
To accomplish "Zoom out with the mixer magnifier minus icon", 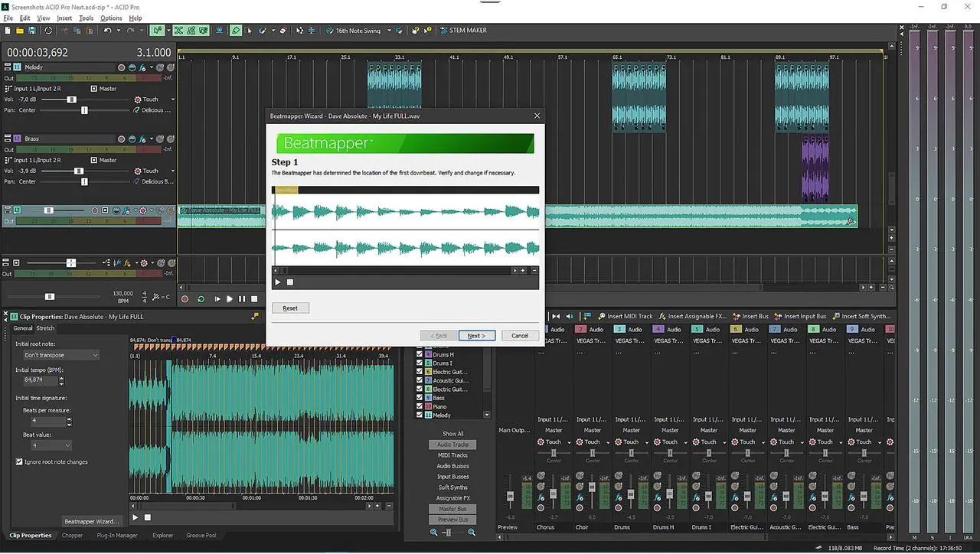I will pos(434,532).
